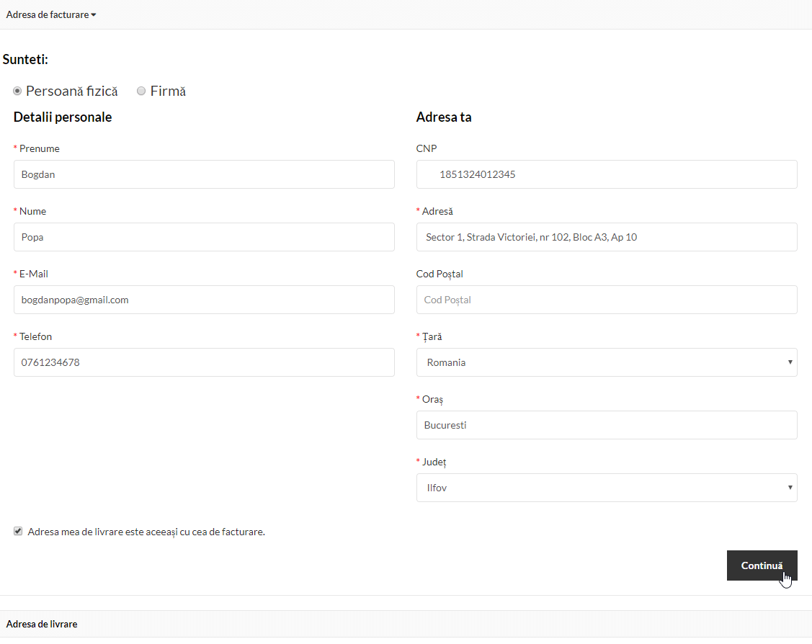Click the Continuă button

762,565
